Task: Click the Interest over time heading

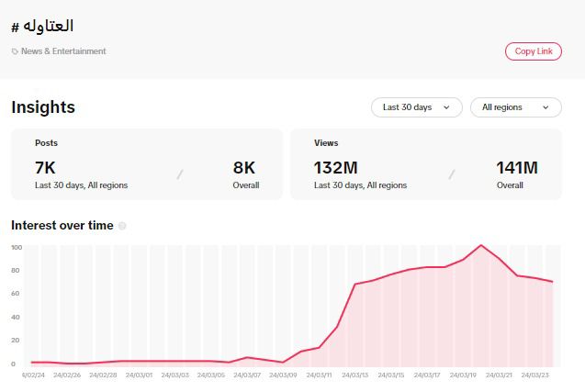Action: coord(62,225)
